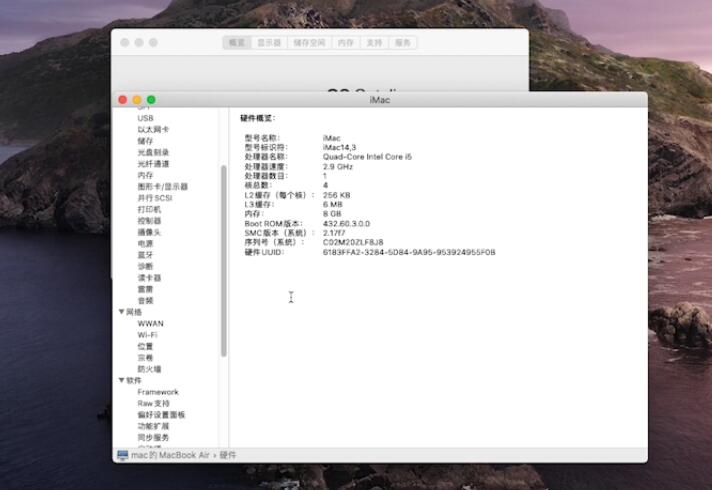This screenshot has height=490, width=712.
Task: Click the yellow minimize button of iMac window
Action: click(x=137, y=99)
